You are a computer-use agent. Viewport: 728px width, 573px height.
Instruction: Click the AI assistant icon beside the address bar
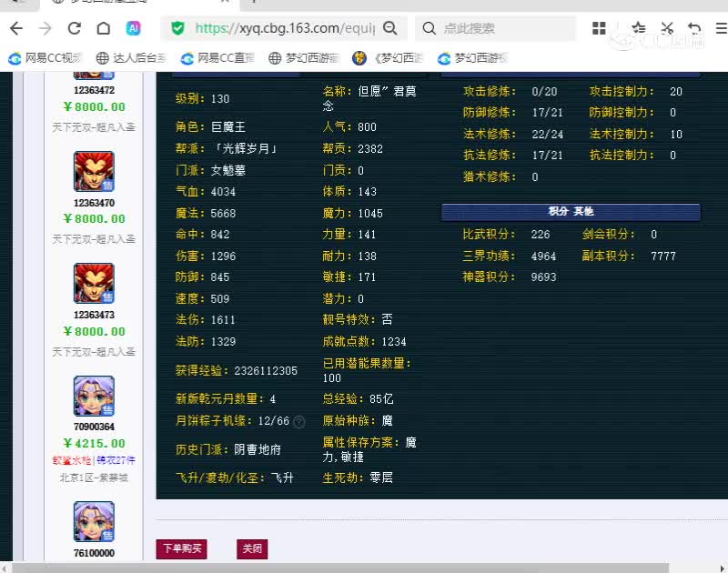pyautogui.click(x=135, y=28)
